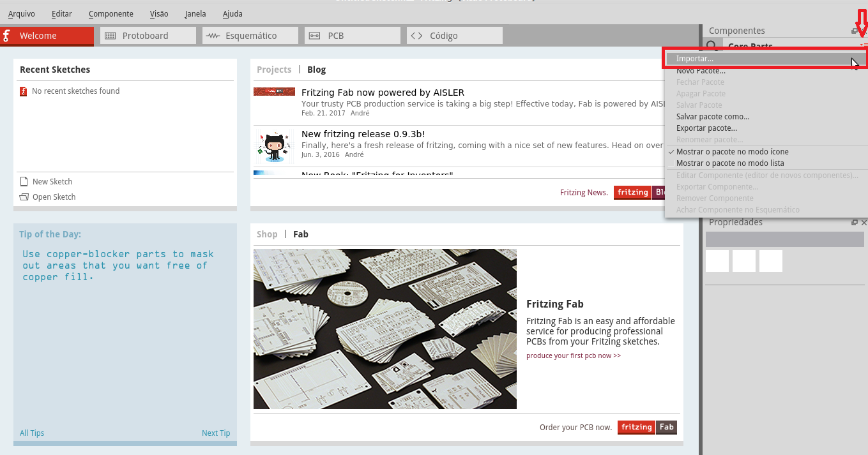This screenshot has width=868, height=455.
Task: Choose Novo Pacote... in the menu
Action: click(765, 71)
